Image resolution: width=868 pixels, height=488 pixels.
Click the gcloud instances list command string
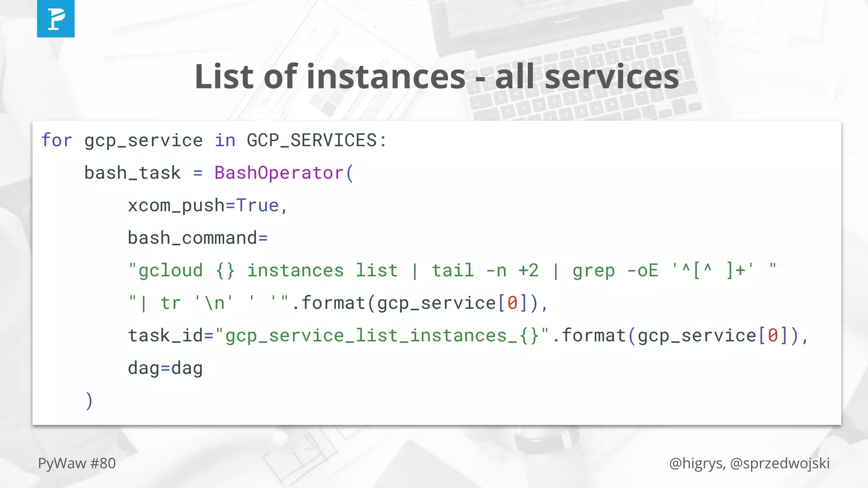pyautogui.click(x=452, y=270)
